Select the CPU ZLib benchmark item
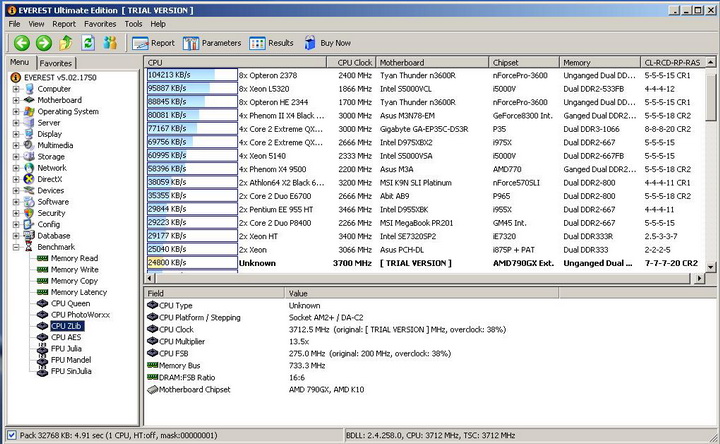 pyautogui.click(x=67, y=326)
